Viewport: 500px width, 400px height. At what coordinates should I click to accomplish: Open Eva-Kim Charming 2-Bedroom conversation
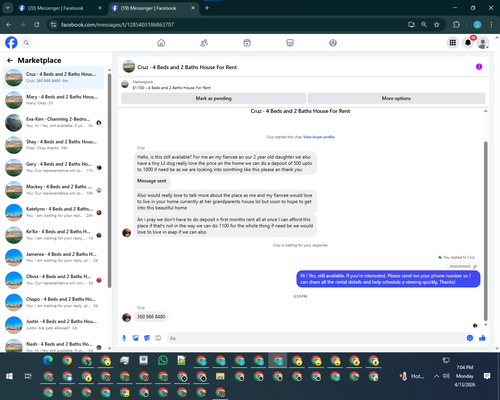54,122
